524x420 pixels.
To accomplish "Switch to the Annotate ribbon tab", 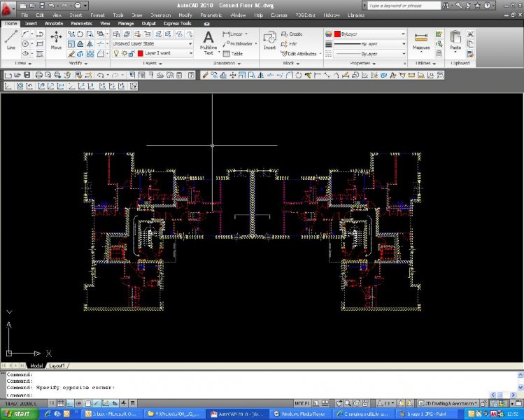I will tap(54, 23).
